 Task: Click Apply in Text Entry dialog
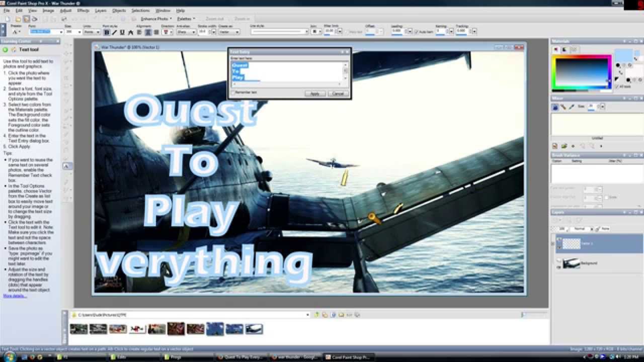point(315,94)
